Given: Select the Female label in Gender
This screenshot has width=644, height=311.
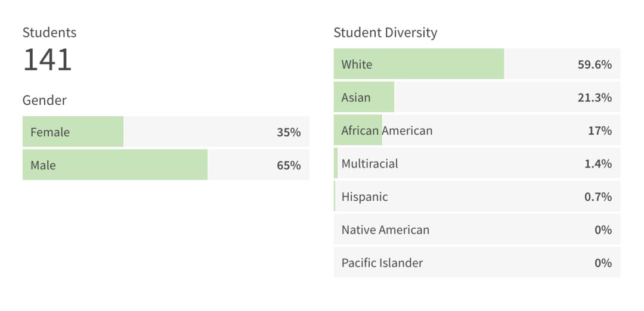Looking at the screenshot, I should pos(50,132).
